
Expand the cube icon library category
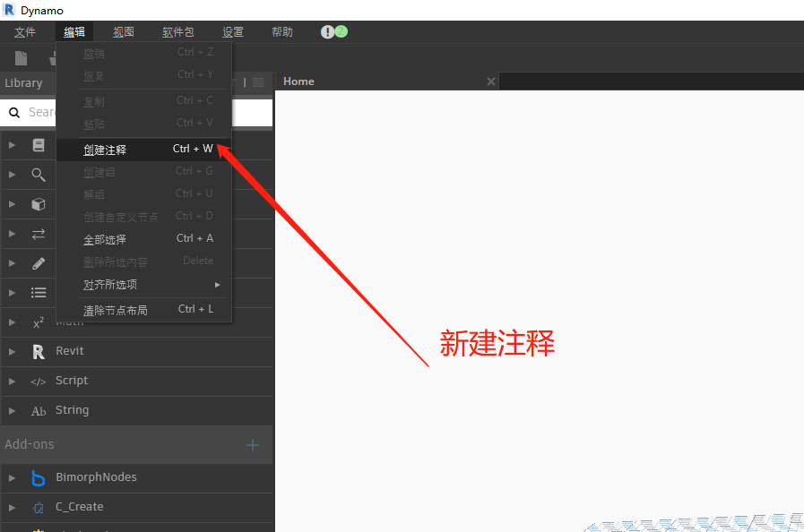(x=12, y=204)
